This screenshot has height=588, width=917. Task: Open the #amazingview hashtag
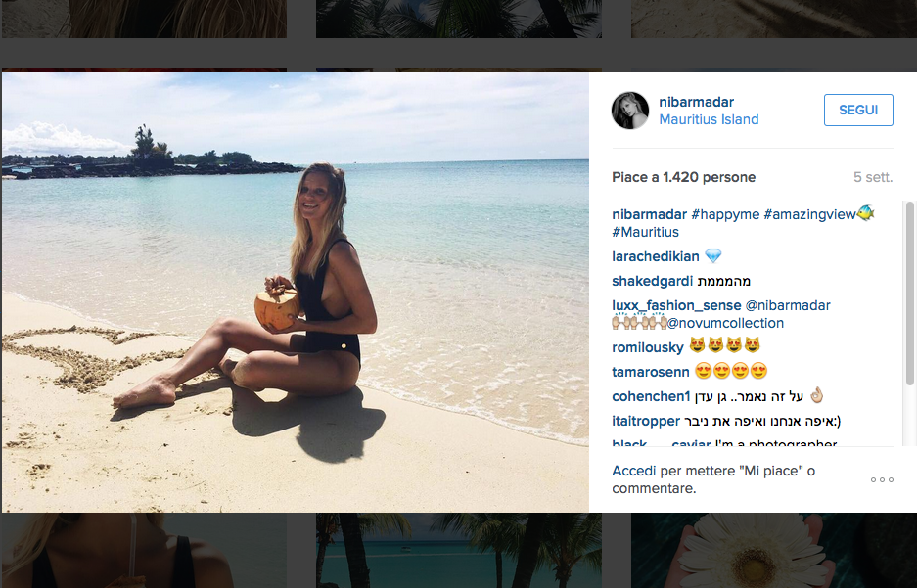pyautogui.click(x=809, y=214)
